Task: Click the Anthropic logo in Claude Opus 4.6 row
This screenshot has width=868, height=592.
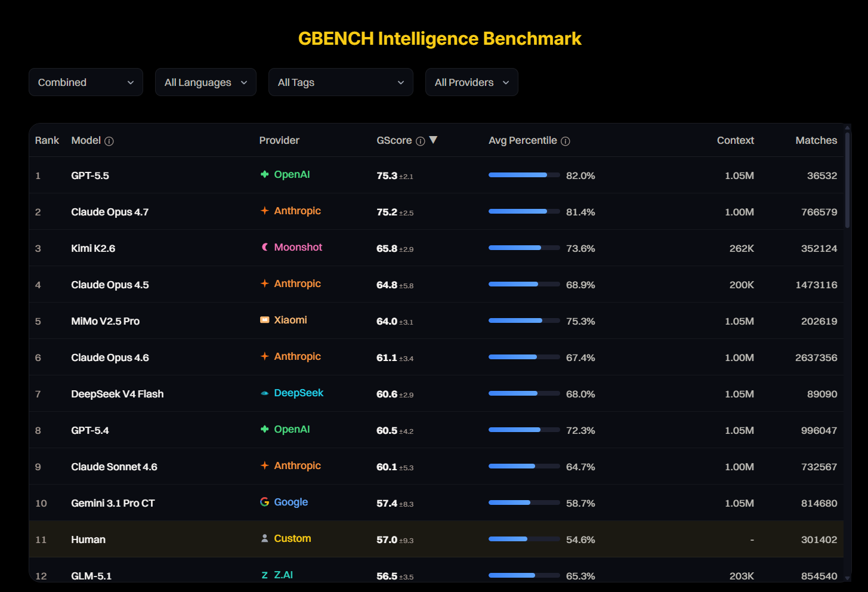Action: coord(265,356)
